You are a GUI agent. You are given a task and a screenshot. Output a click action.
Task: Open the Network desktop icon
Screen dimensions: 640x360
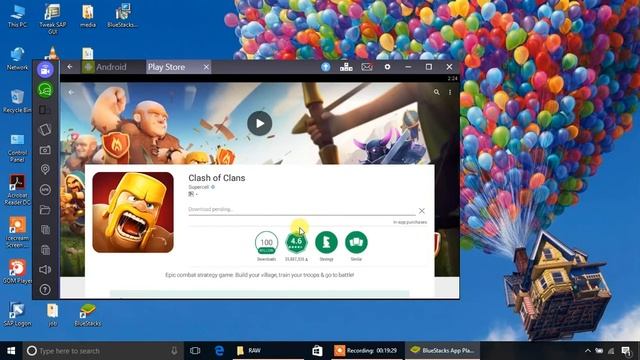click(x=18, y=59)
